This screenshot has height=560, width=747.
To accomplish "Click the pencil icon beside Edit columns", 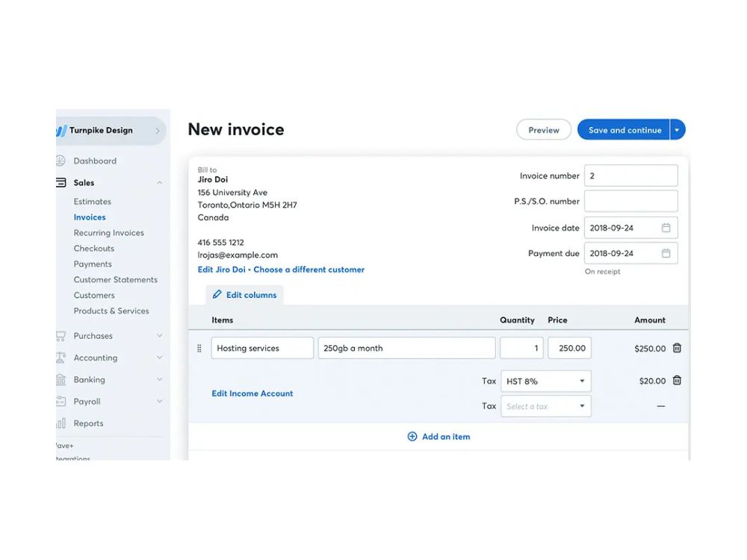I will 217,295.
